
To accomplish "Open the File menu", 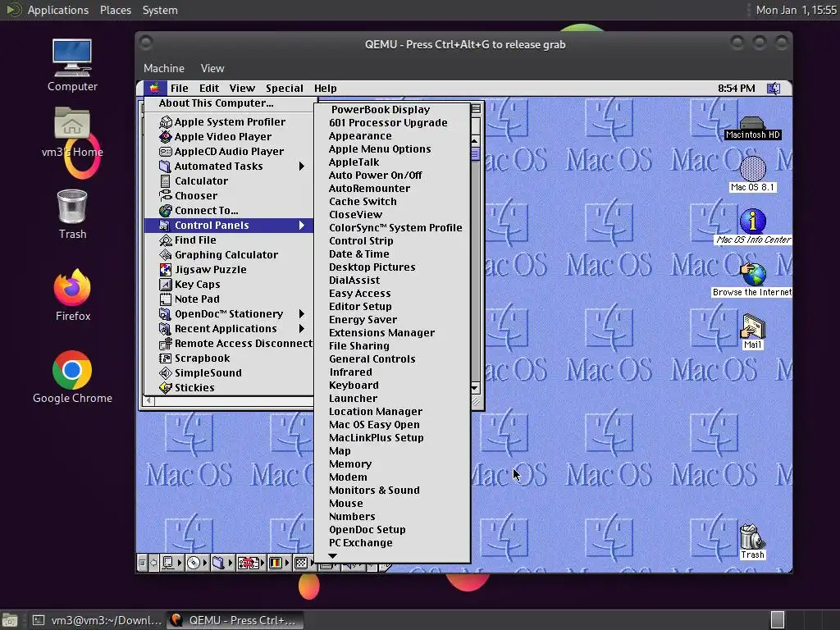I will (x=179, y=89).
